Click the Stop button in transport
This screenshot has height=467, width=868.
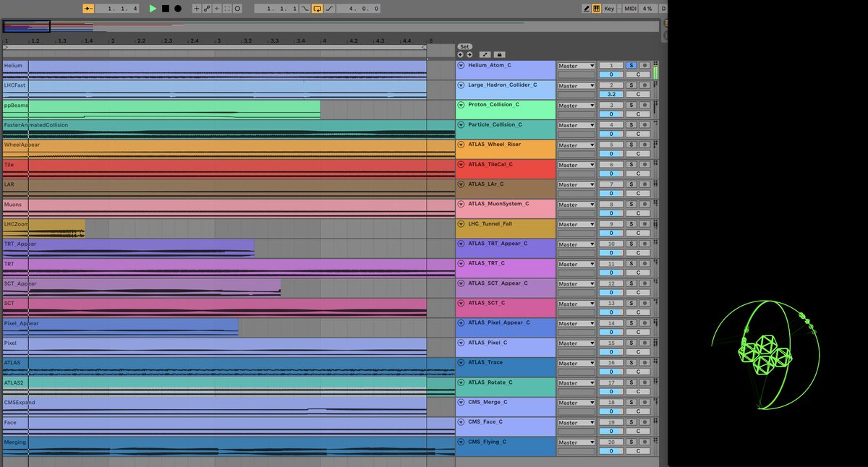(166, 9)
